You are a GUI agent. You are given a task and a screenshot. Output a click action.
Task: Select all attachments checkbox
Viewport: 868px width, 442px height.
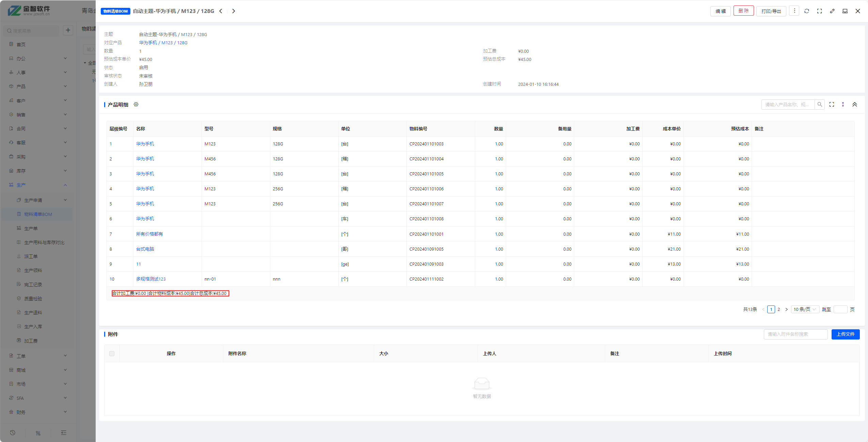click(112, 353)
